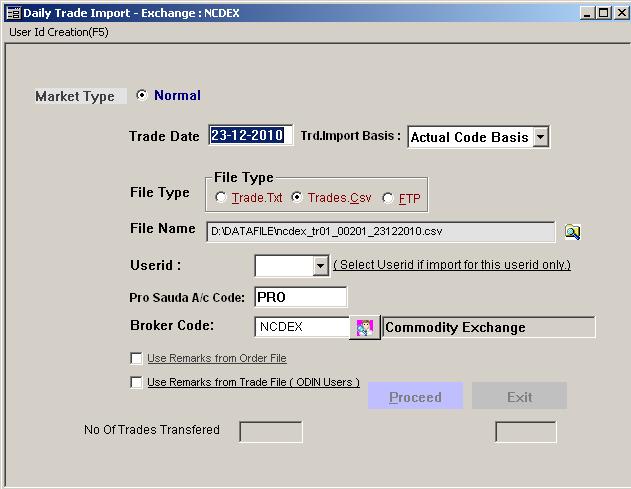Screen dimensions: 631x489
Task: Select the Normal market type radio button
Action: [142, 96]
